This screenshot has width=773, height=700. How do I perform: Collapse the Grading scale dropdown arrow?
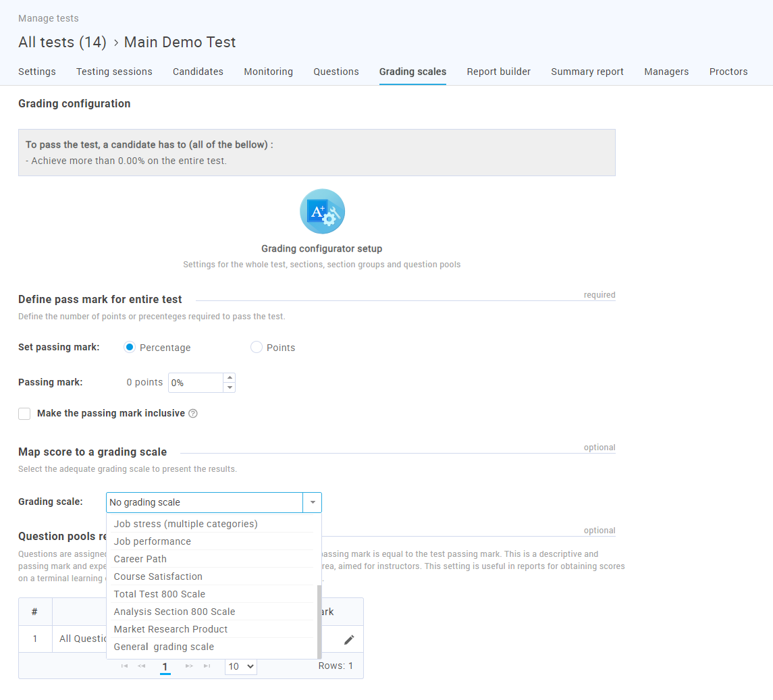[x=313, y=503]
